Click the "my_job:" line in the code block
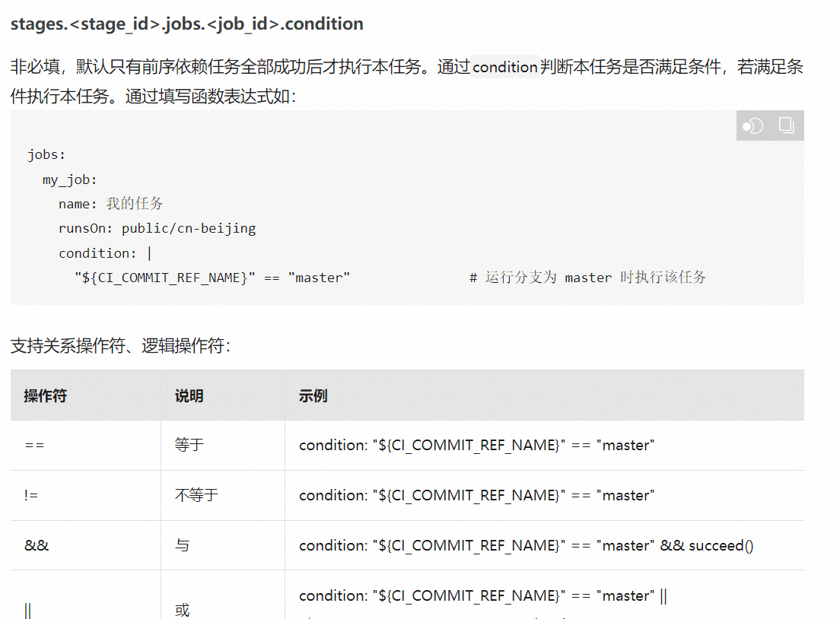The height and width of the screenshot is (619, 840). [70, 179]
